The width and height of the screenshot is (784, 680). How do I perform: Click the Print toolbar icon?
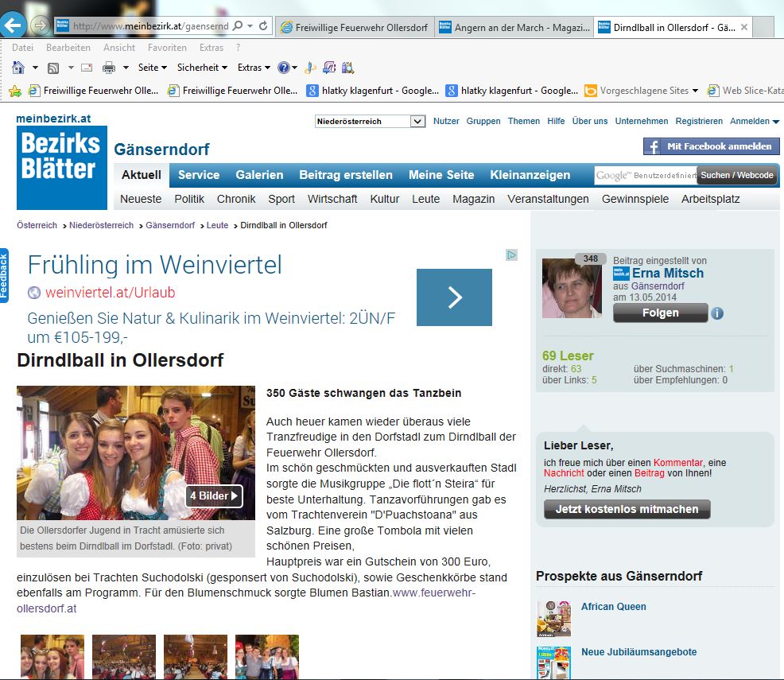coord(108,68)
